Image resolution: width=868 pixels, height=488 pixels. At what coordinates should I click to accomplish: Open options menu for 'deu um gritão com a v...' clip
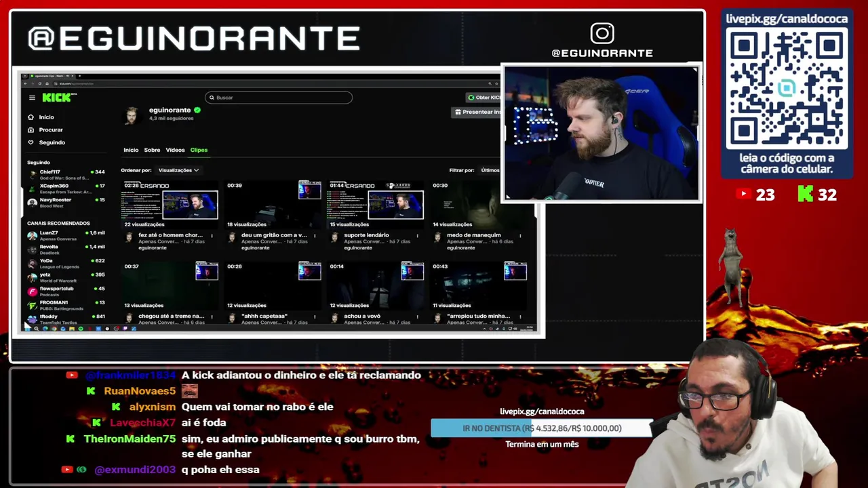point(315,236)
